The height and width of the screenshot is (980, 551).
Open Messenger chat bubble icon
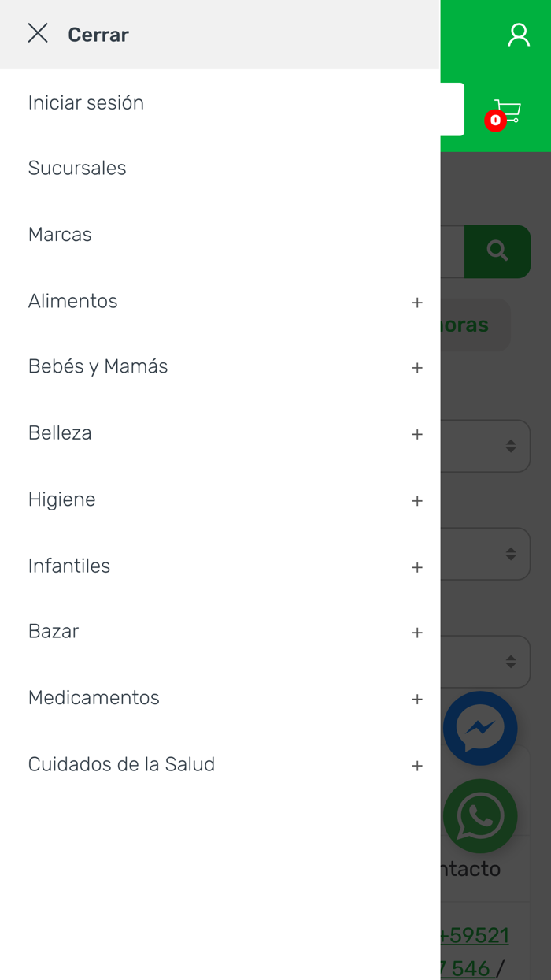(480, 728)
